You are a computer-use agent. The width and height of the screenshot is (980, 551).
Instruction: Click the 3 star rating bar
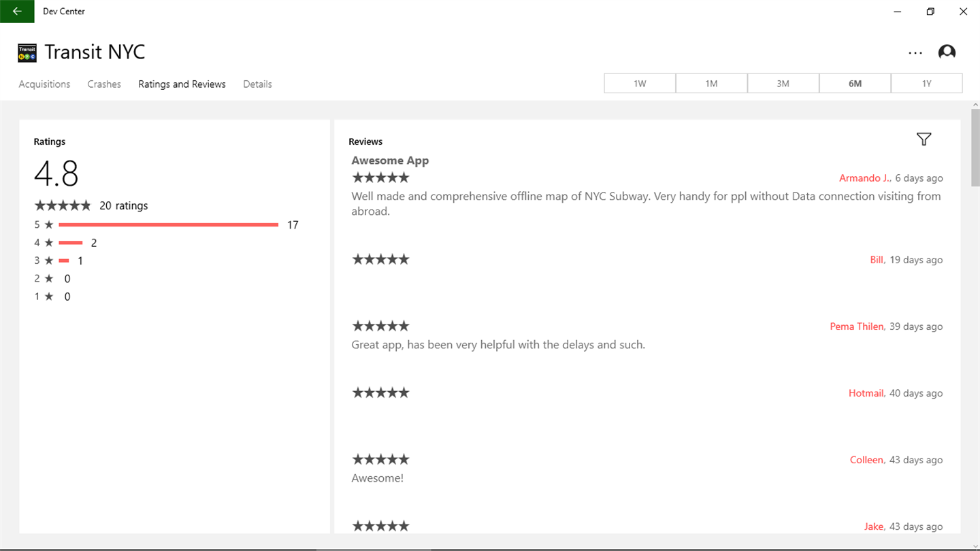pos(64,261)
